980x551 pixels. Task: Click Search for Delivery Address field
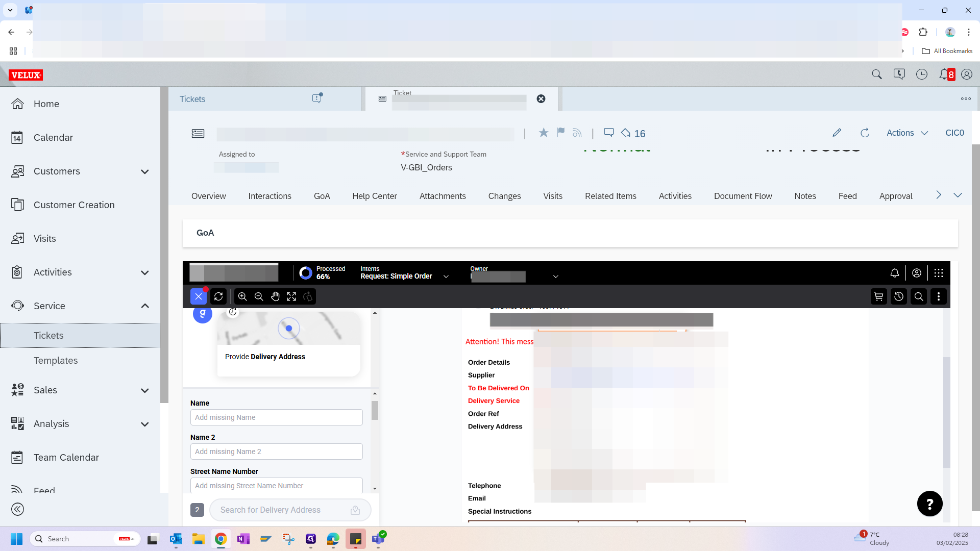(x=290, y=510)
